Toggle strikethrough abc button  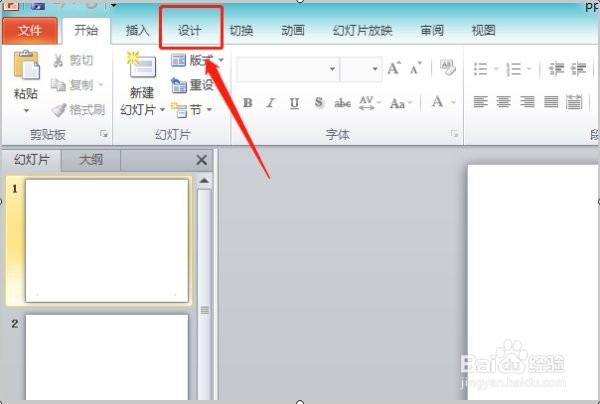point(342,103)
